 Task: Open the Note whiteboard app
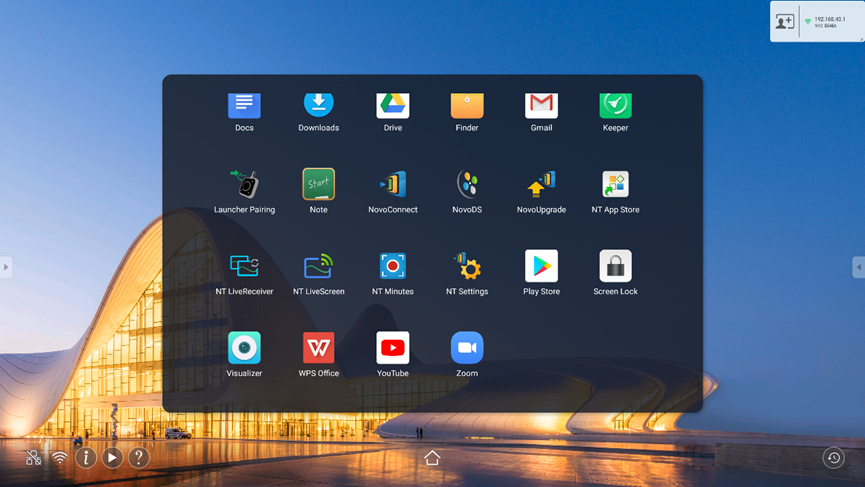(x=318, y=184)
